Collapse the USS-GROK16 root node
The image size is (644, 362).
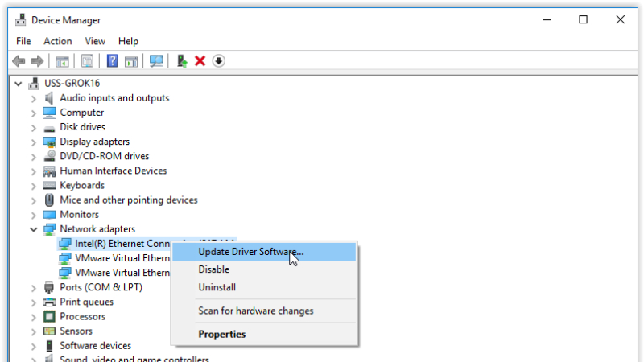coord(18,84)
